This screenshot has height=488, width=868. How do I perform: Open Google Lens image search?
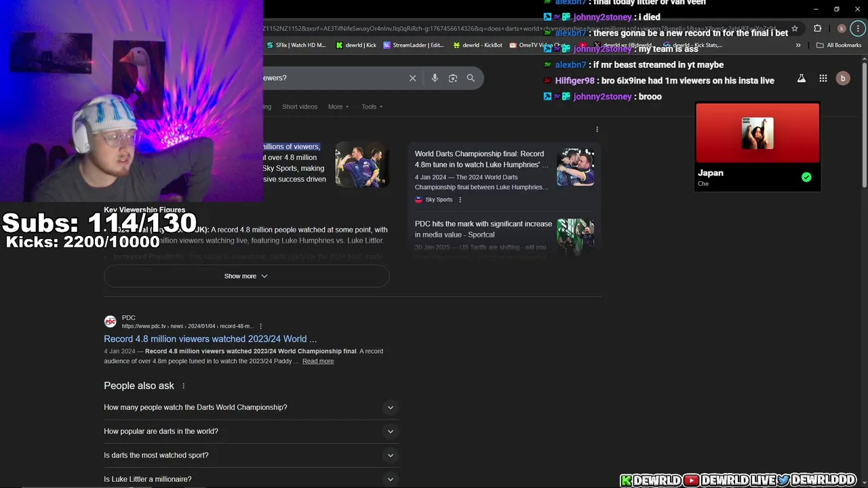453,78
